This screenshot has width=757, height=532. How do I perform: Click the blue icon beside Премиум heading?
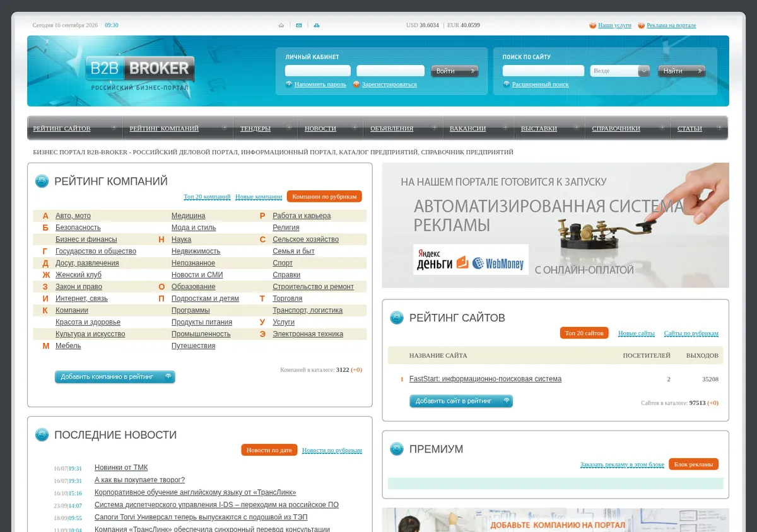pyautogui.click(x=397, y=449)
